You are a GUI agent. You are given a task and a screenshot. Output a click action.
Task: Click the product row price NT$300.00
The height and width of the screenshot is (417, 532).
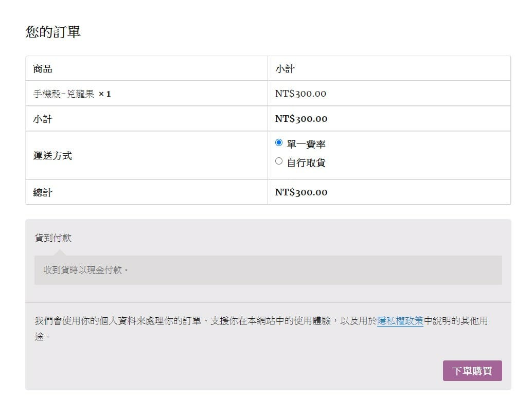click(300, 94)
